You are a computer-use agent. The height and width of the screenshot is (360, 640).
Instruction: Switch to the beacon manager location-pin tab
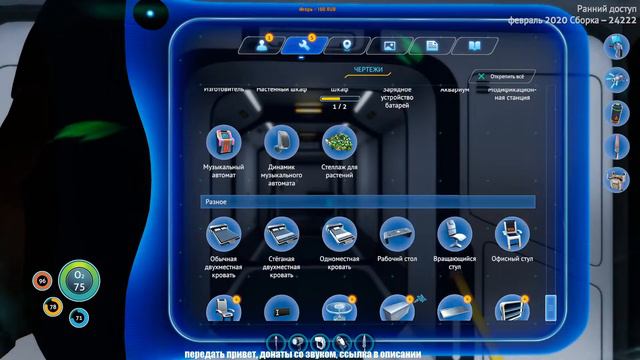pyautogui.click(x=347, y=45)
